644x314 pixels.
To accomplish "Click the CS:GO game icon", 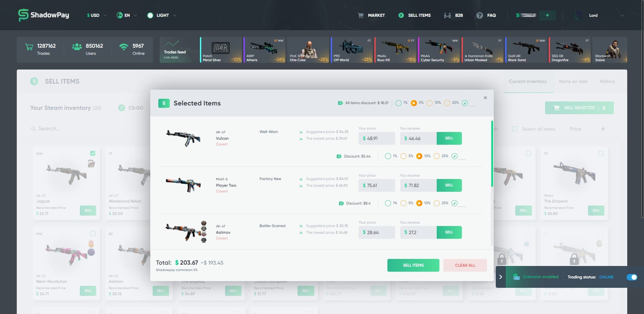I will tap(122, 108).
